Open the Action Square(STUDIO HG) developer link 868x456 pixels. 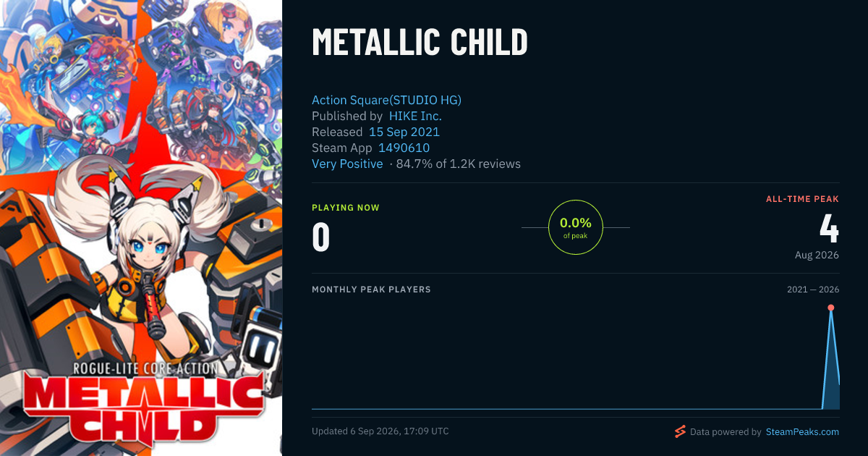point(386,100)
